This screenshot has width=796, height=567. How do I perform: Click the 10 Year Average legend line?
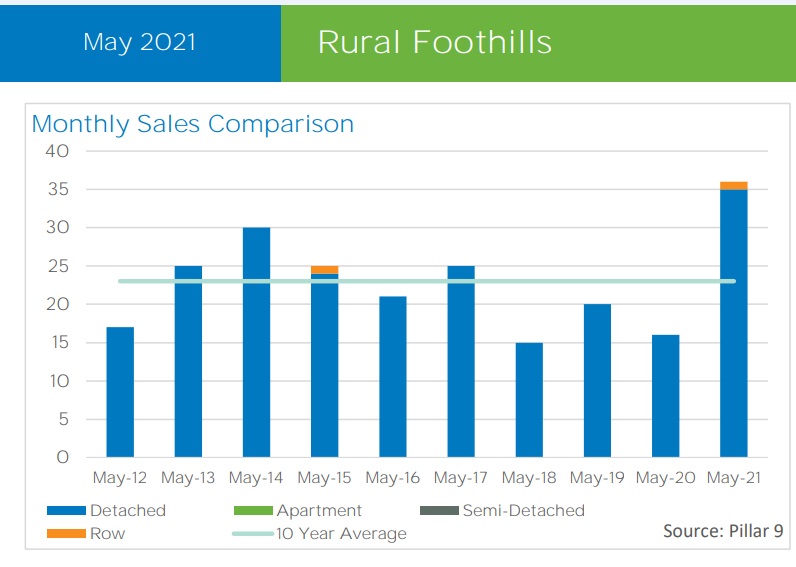(252, 533)
